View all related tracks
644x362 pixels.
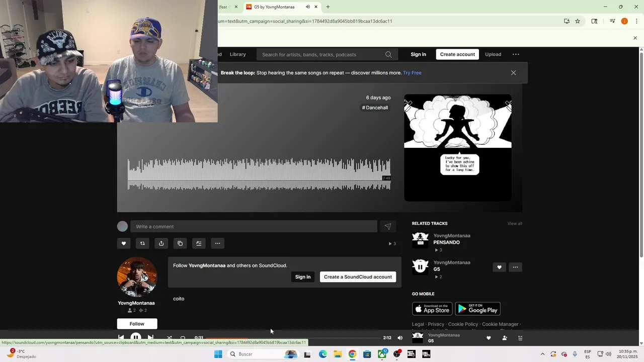point(515,223)
